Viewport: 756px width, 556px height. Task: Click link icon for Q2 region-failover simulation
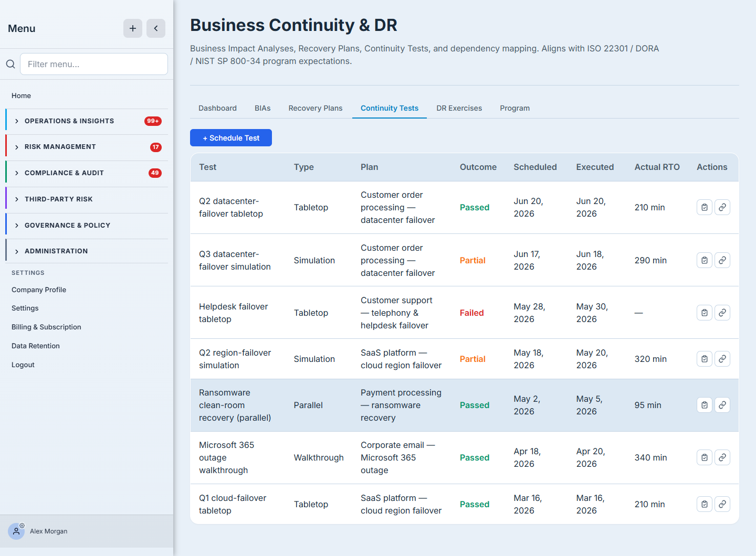click(722, 359)
